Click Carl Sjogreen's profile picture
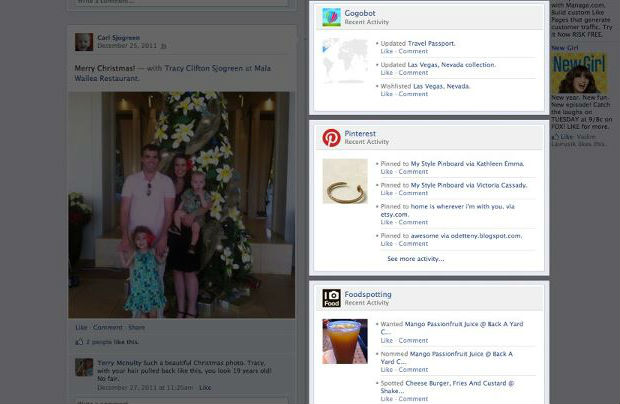Viewport: 620px width, 404px height. point(84,41)
